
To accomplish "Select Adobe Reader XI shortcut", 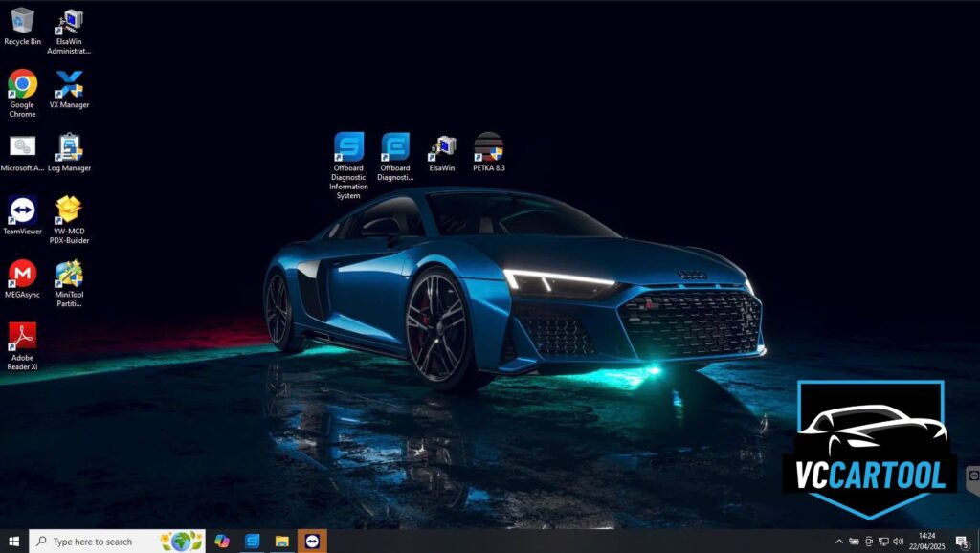I will point(22,337).
